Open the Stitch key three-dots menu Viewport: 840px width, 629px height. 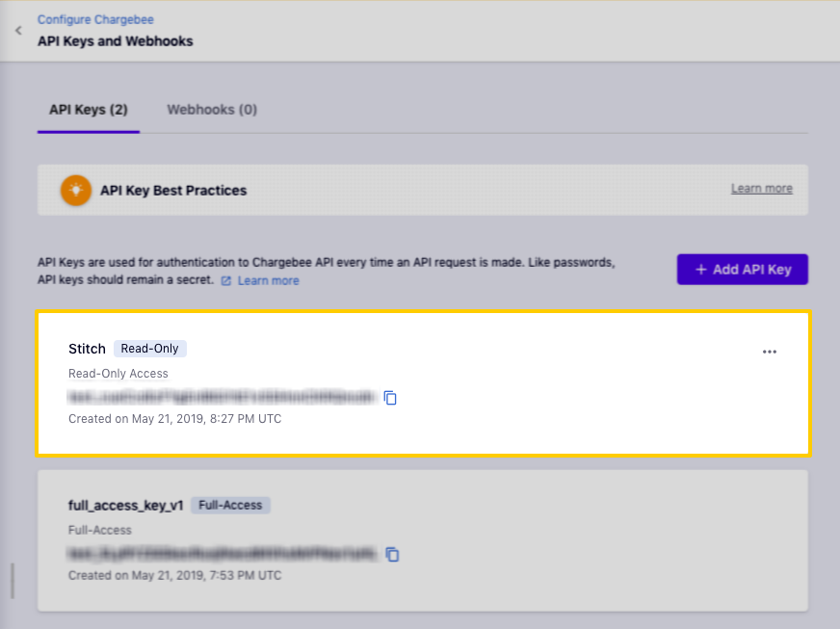[769, 352]
